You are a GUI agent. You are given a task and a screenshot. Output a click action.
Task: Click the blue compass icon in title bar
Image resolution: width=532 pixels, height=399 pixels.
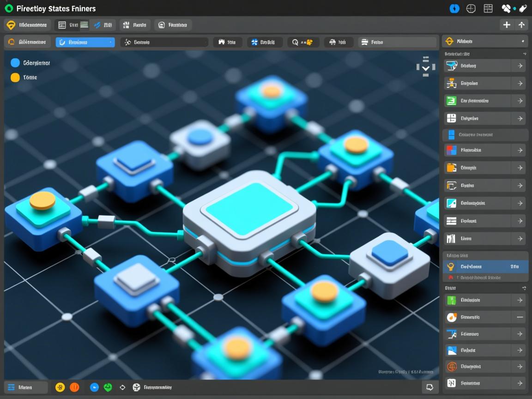pos(454,8)
